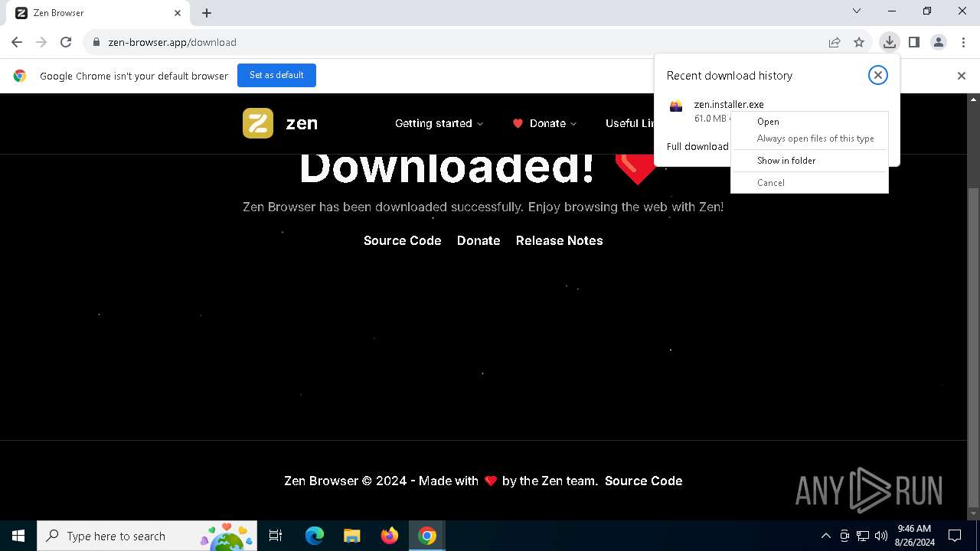
Task: Open the Source Code link below the heading
Action: 403,240
